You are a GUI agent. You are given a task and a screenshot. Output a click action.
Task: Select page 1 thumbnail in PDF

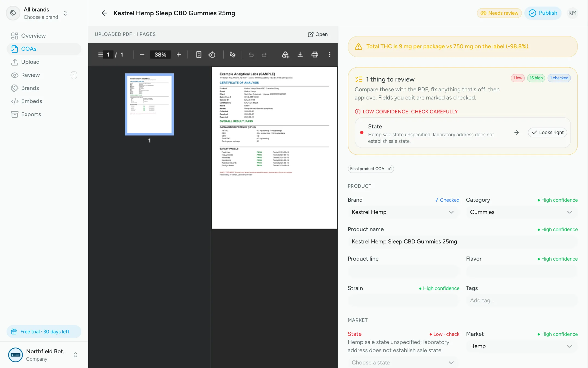point(149,104)
